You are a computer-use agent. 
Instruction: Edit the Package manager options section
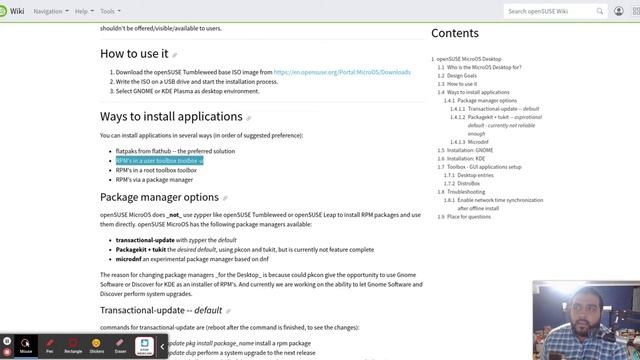(x=225, y=198)
